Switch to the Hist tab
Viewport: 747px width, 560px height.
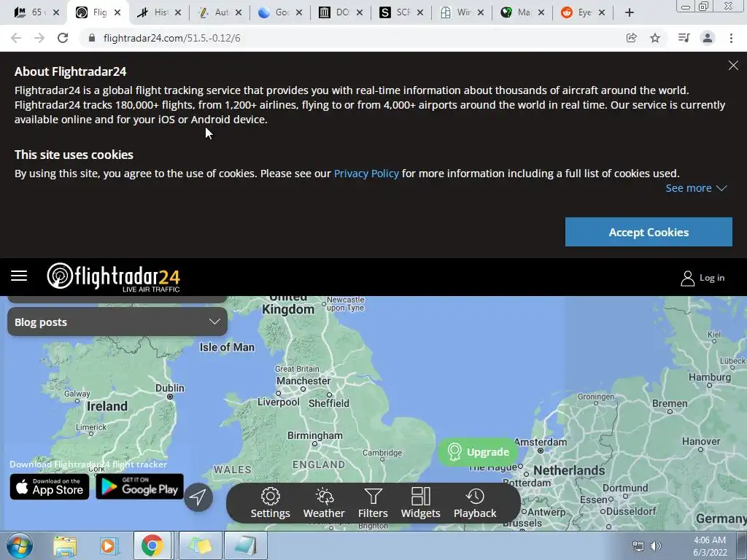click(x=159, y=12)
